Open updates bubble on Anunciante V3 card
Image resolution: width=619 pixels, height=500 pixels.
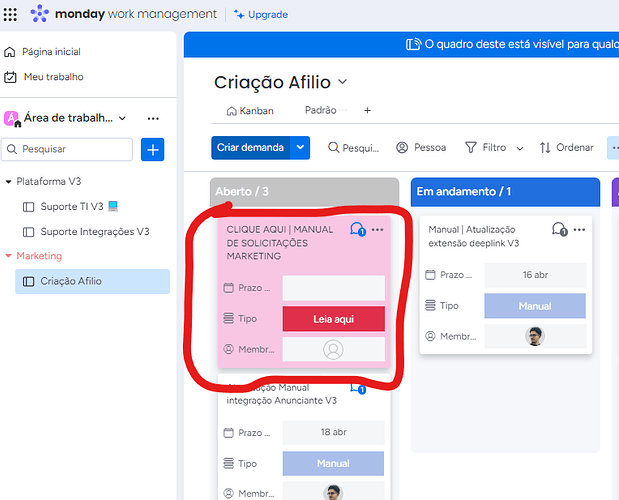pyautogui.click(x=358, y=389)
